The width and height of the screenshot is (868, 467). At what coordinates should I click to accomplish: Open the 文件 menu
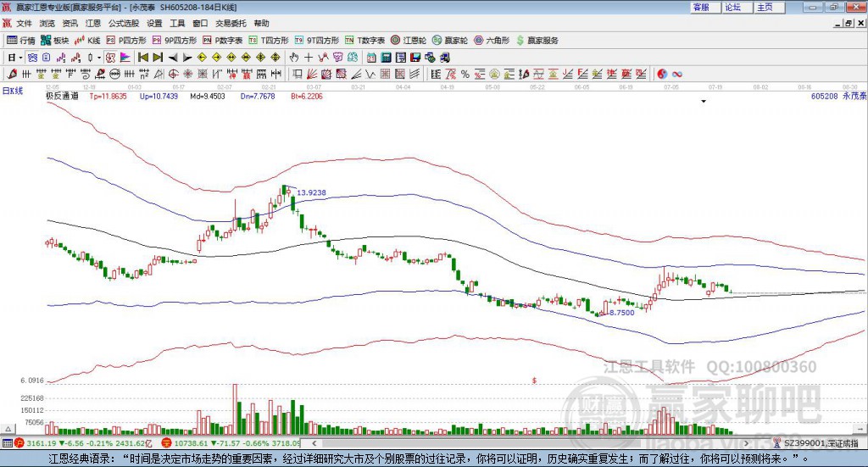coord(24,23)
